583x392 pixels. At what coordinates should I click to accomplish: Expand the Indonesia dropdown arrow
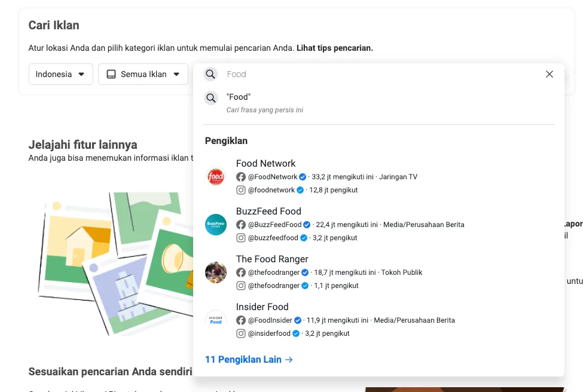coord(81,74)
